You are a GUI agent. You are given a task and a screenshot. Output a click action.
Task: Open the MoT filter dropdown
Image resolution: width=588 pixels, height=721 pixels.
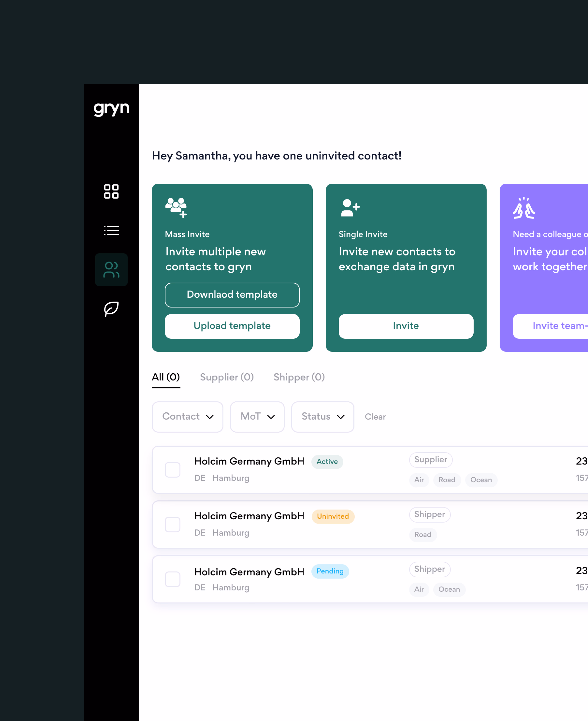tap(257, 417)
